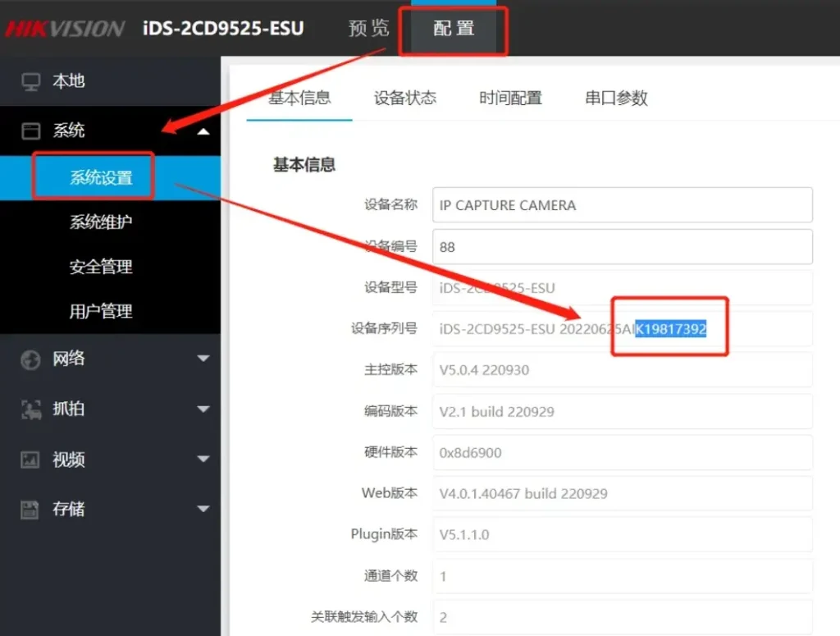Screen dimensions: 840x636
Task: Expand the 存储 section chevron
Action: (203, 509)
